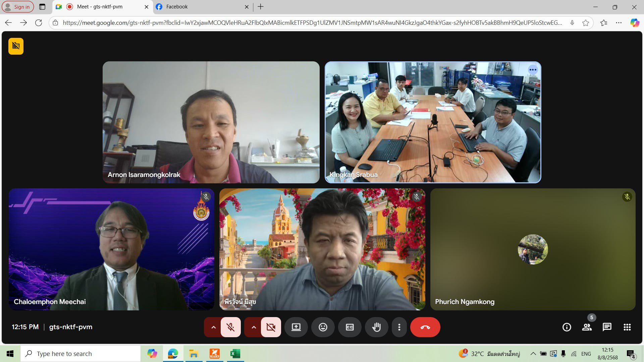Viewport: 644px width, 362px height.
Task: Open the Copilot sidebar icon in Edge
Action: click(x=635, y=22)
